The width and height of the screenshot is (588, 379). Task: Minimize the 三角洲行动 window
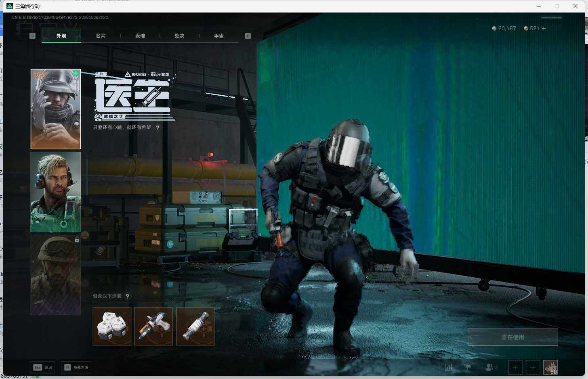[539, 6]
